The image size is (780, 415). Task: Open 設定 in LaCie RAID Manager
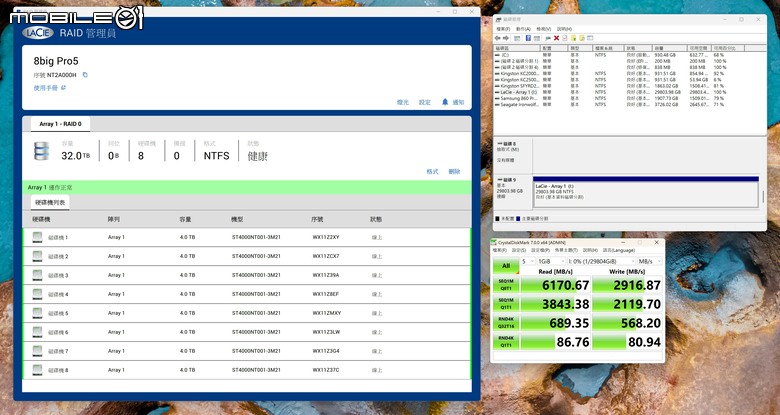click(424, 102)
